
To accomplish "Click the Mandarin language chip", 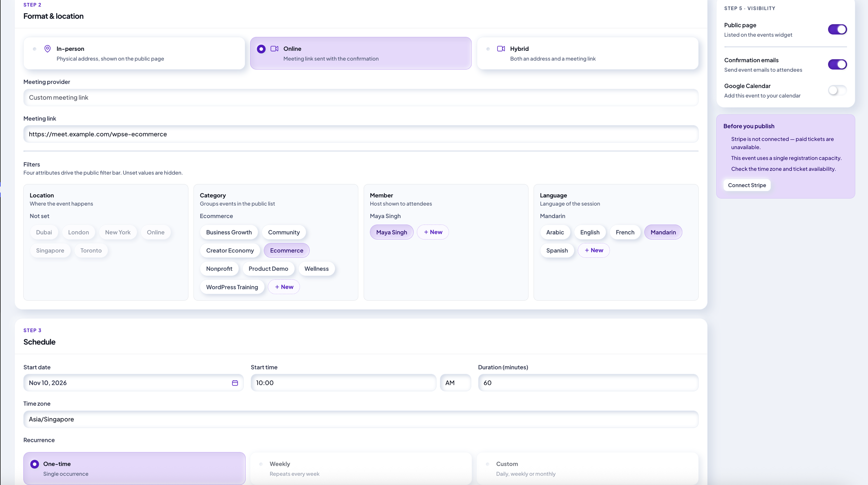I will click(x=663, y=232).
